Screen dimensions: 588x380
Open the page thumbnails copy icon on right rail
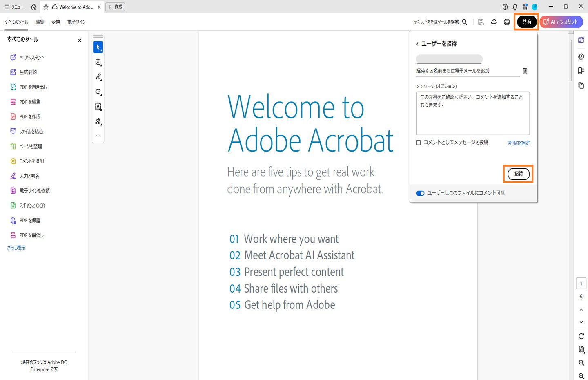pos(581,85)
